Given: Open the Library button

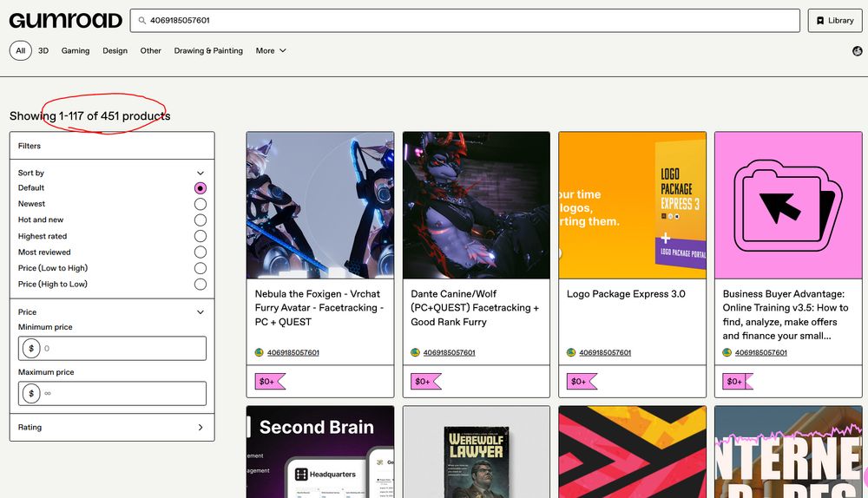Looking at the screenshot, I should (835, 21).
